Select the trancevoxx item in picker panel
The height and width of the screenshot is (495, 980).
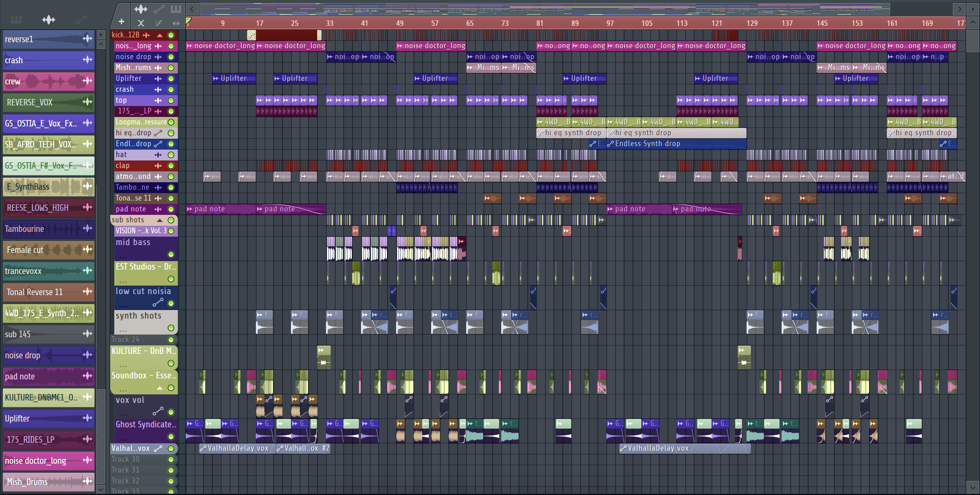pyautogui.click(x=49, y=271)
